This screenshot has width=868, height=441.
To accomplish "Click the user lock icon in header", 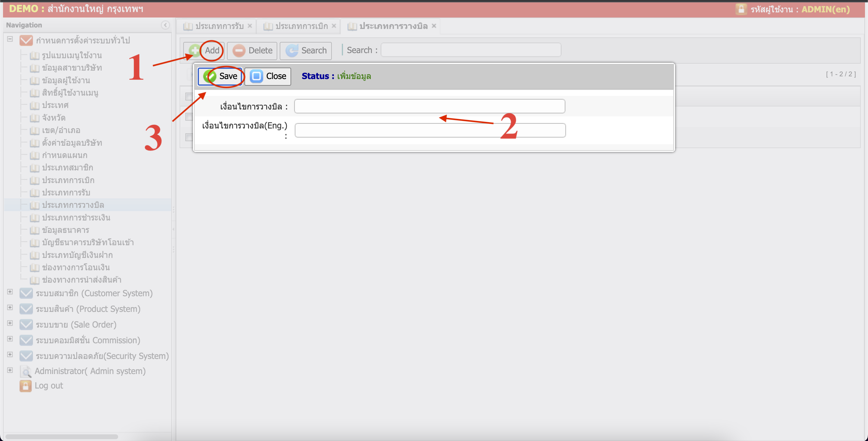I will (x=741, y=9).
